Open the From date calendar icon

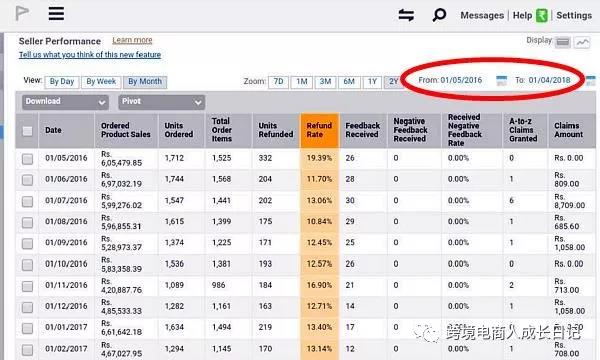[x=501, y=80]
